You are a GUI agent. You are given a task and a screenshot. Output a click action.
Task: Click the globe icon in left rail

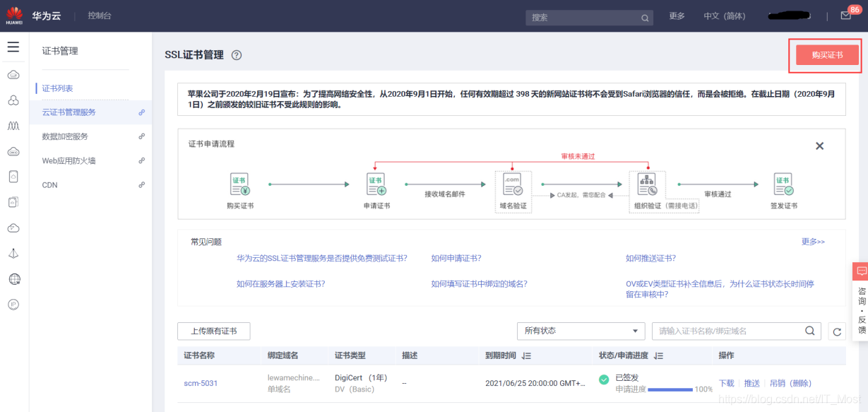tap(14, 279)
